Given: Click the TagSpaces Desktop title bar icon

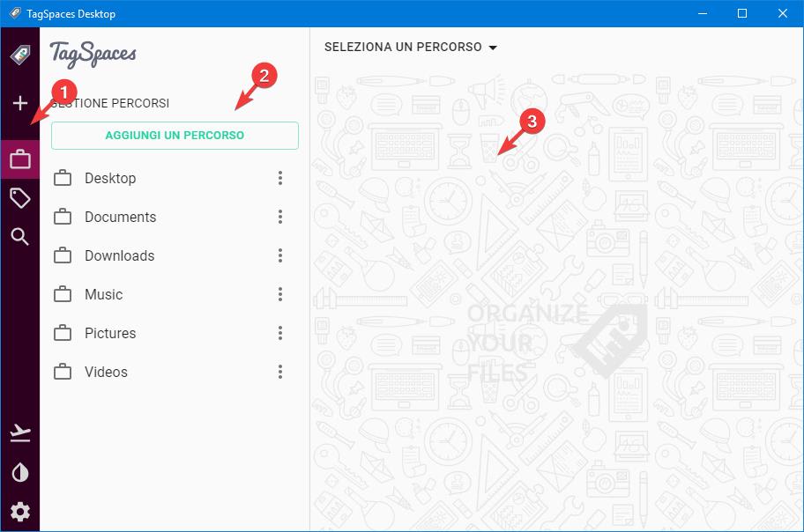Looking at the screenshot, I should 15,13.
